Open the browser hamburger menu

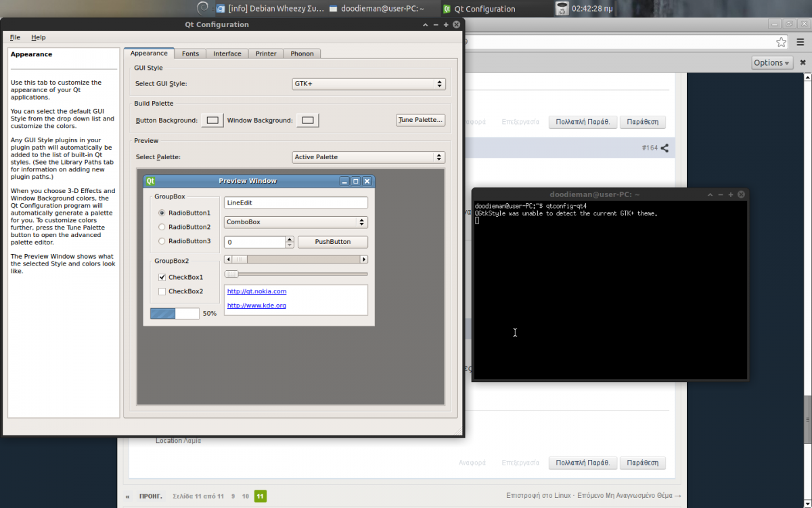[x=799, y=42]
